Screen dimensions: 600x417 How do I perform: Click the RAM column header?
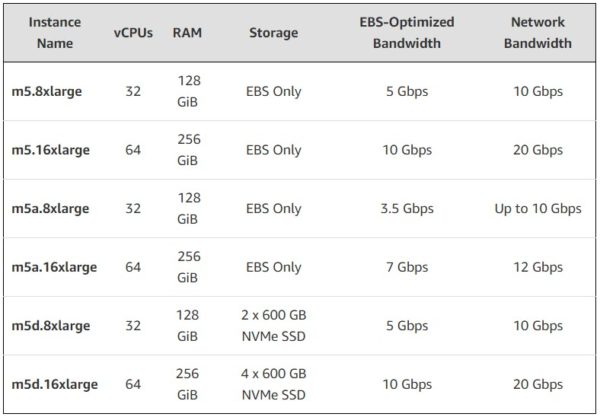pos(187,33)
